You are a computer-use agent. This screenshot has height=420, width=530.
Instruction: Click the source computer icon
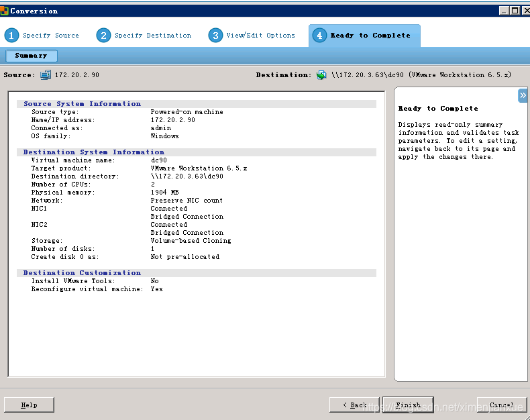pos(46,74)
